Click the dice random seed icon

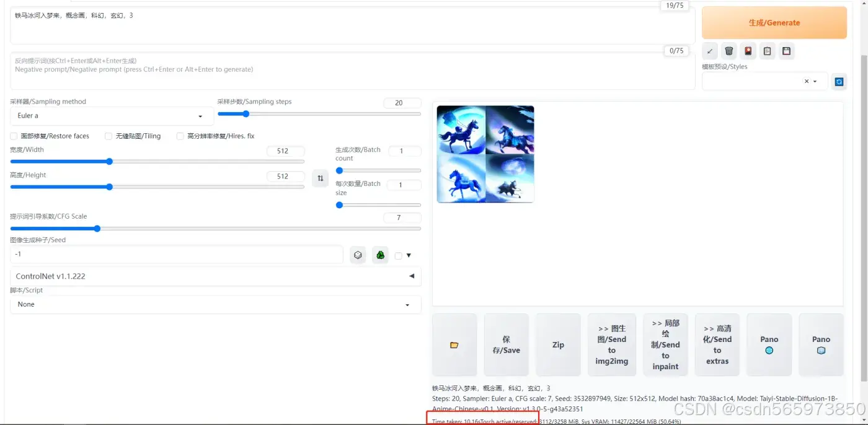click(358, 255)
